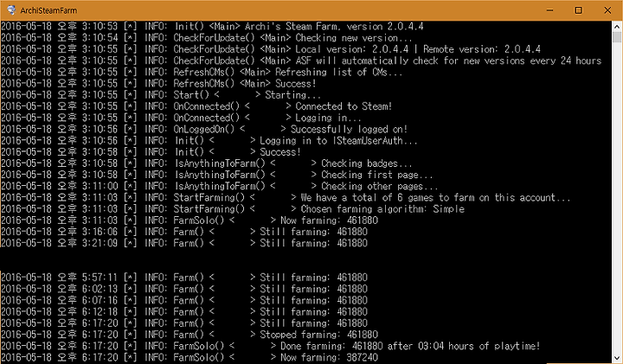Click the "Still farming" line at 3:16:06

tap(184, 233)
